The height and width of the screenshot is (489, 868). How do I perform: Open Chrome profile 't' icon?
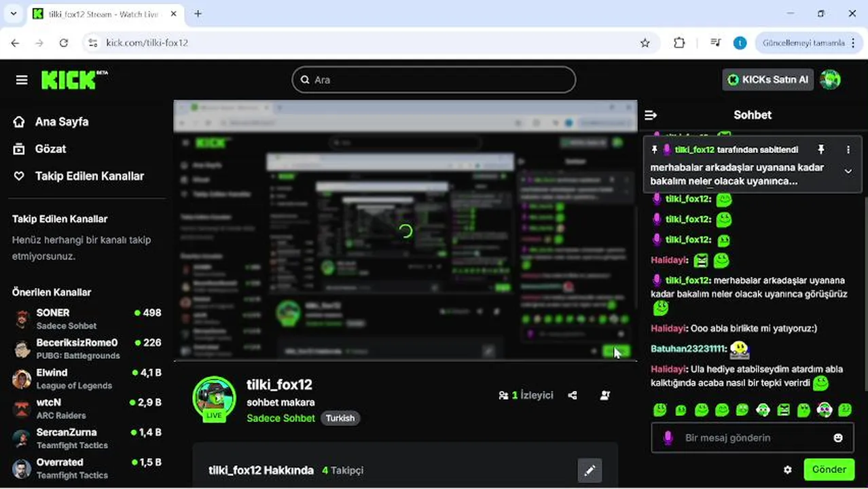coord(740,43)
